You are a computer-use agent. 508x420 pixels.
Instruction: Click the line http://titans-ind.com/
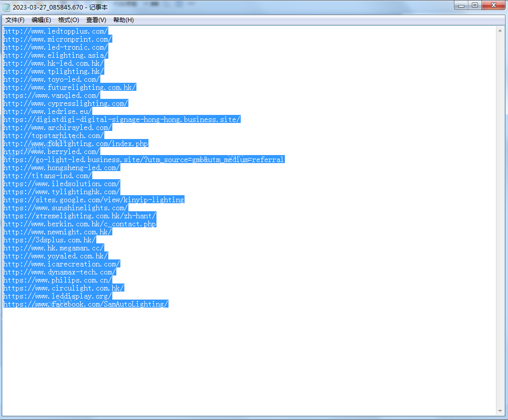click(x=48, y=176)
